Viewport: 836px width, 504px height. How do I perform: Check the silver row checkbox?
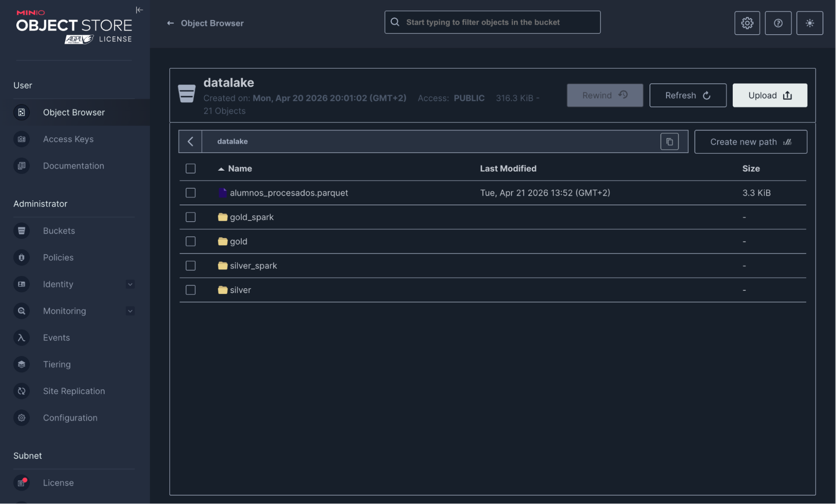click(191, 290)
